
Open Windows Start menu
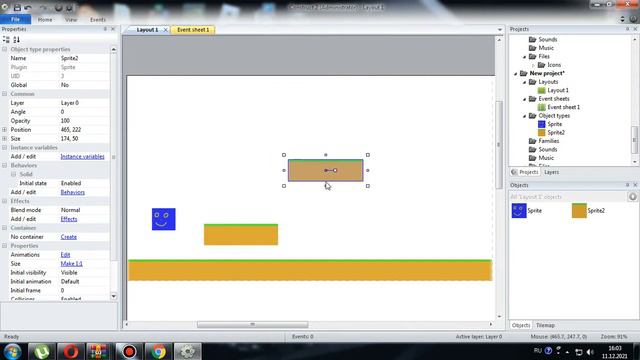click(13, 351)
